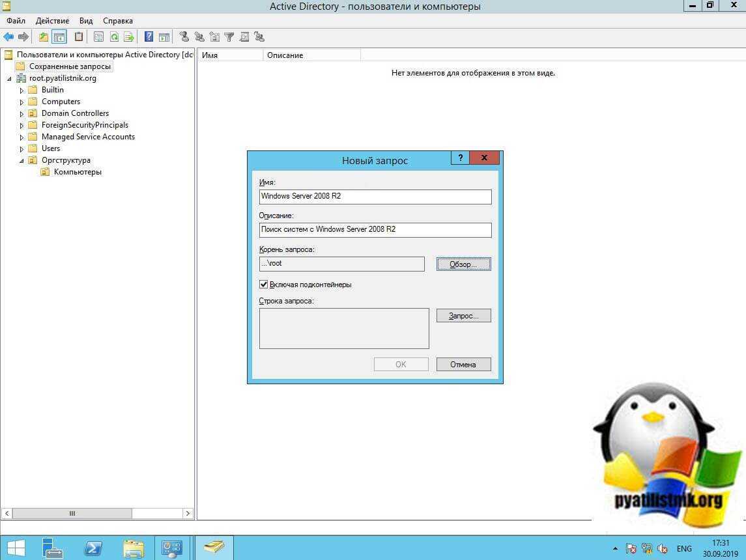Toggle the console tree pane icon
The height and width of the screenshot is (560, 746).
click(59, 36)
